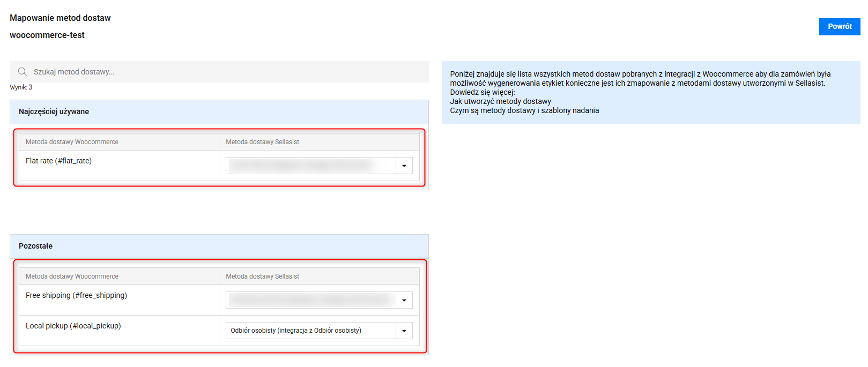
Task: Open 'Jak utworzyć metody dostawy' link
Action: pyautogui.click(x=500, y=101)
